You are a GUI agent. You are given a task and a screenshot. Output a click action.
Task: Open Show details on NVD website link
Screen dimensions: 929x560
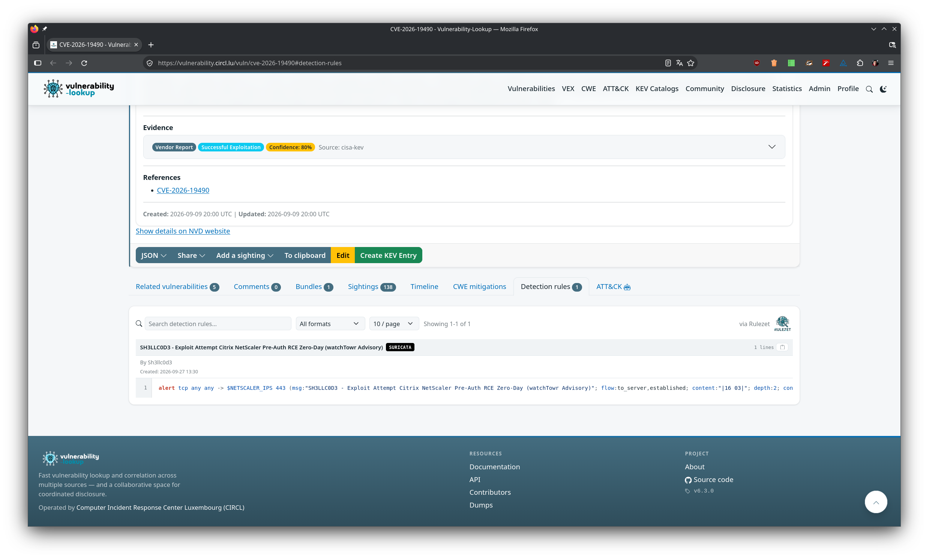tap(183, 231)
